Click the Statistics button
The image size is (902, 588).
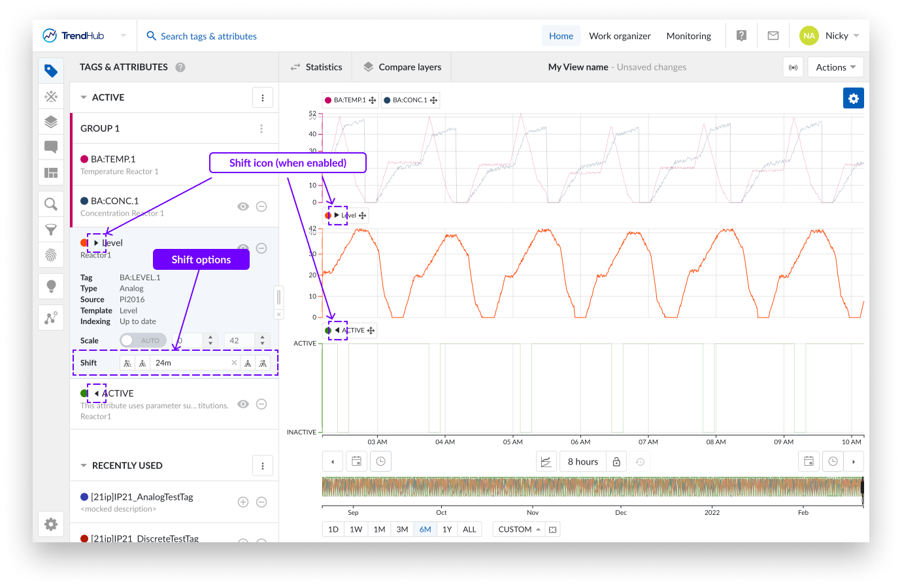pos(316,67)
